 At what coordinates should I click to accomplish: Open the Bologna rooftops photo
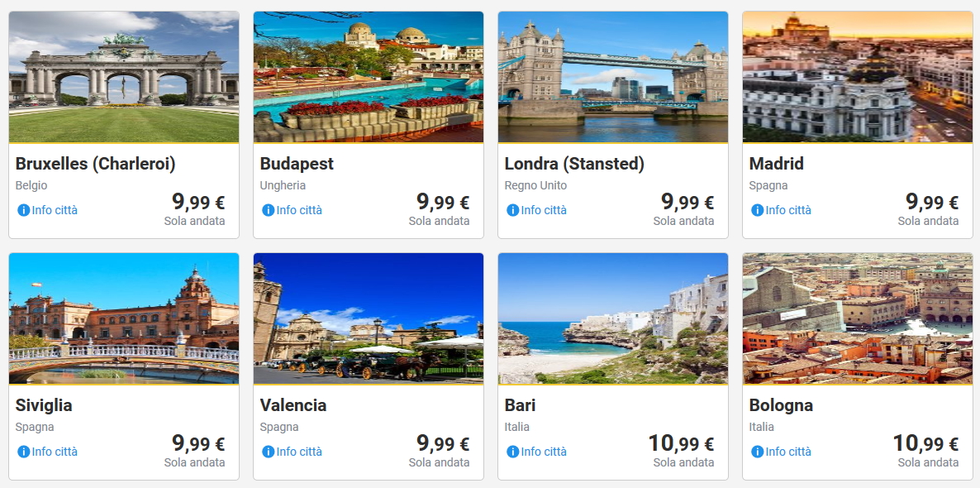coord(858,318)
